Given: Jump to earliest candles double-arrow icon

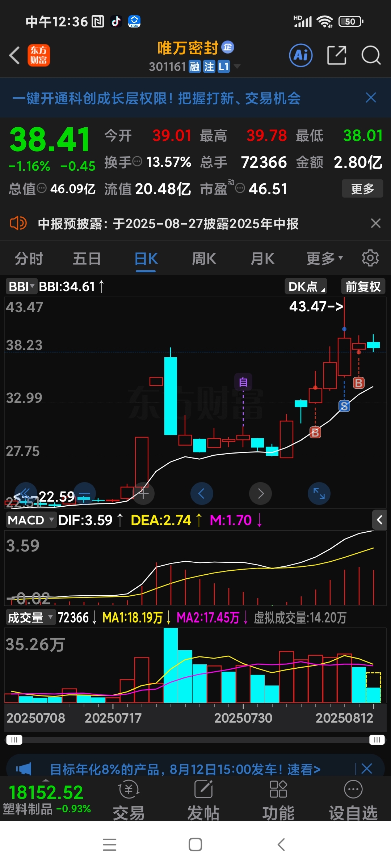Looking at the screenshot, I should pos(25,493).
